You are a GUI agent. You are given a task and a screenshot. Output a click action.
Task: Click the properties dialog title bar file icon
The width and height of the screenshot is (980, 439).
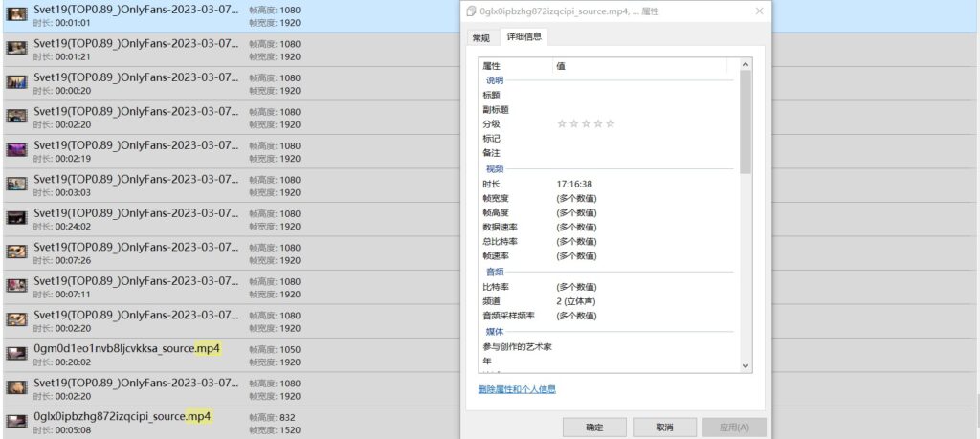coord(471,11)
